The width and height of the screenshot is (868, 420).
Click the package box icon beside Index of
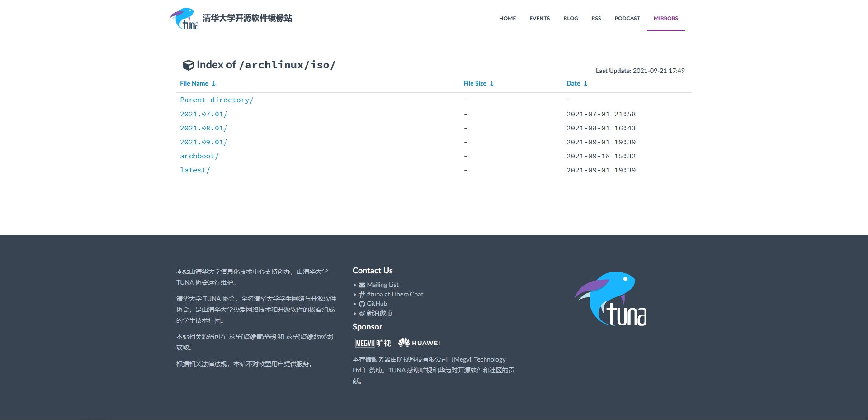[188, 65]
